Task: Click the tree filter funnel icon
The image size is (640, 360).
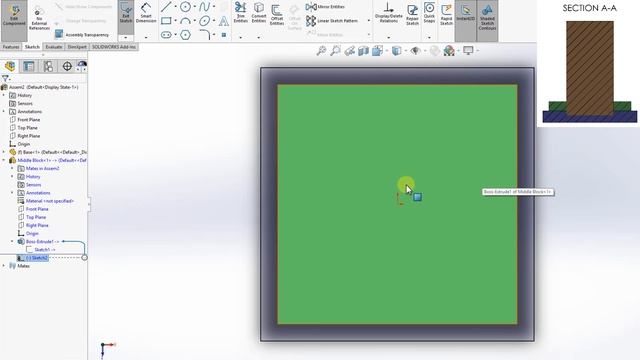Action: click(x=5, y=78)
